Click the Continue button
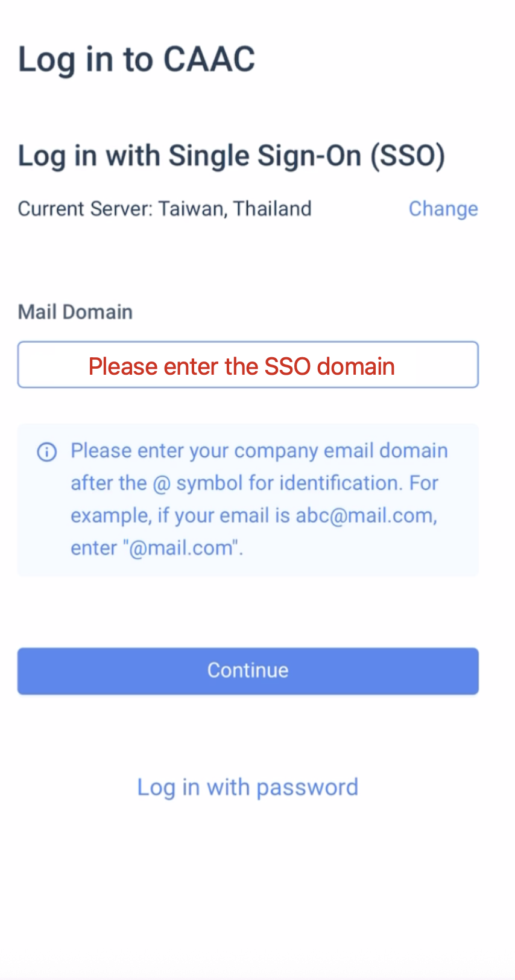This screenshot has height=980, width=515. pyautogui.click(x=248, y=671)
